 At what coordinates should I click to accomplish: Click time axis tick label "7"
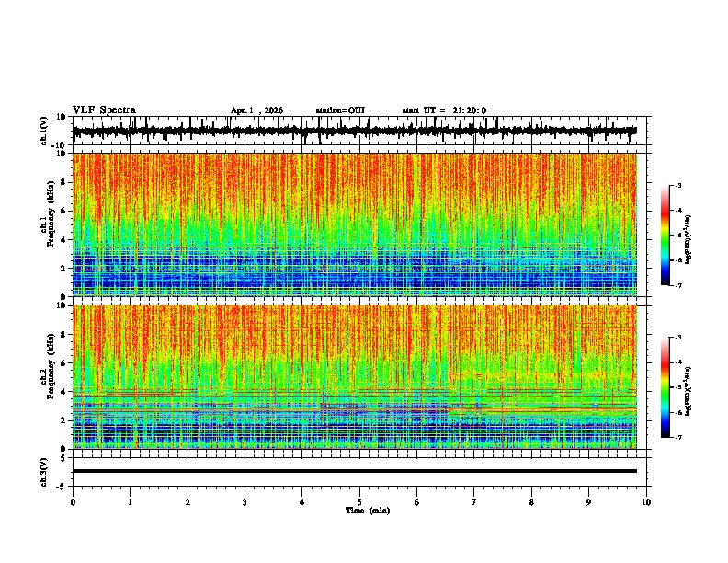point(474,502)
